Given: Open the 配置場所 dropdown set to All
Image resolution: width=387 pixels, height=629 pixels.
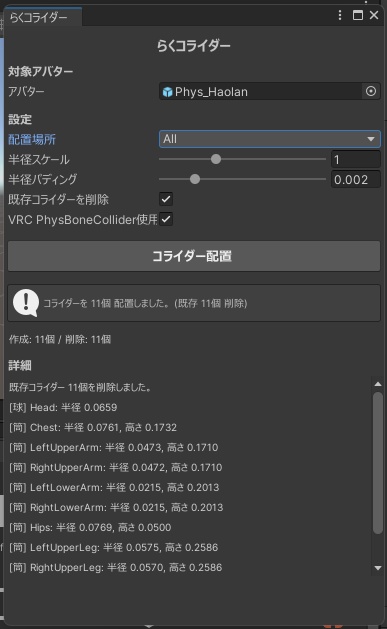Looking at the screenshot, I should tap(269, 139).
